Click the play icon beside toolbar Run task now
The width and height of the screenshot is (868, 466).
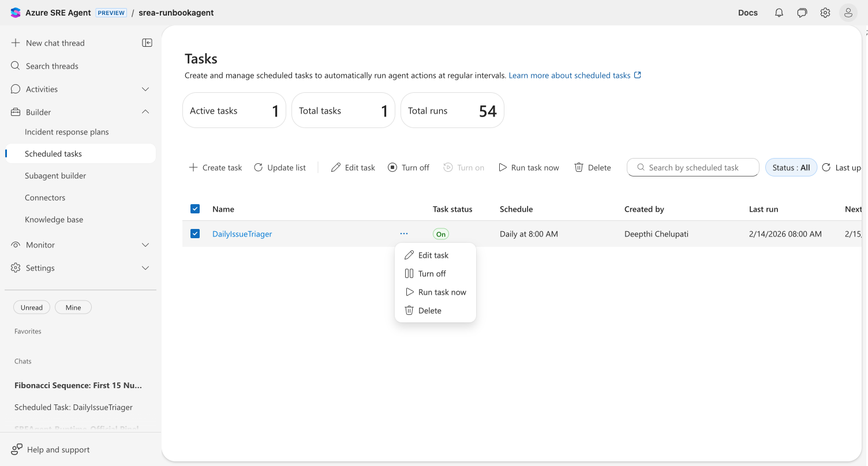[503, 167]
